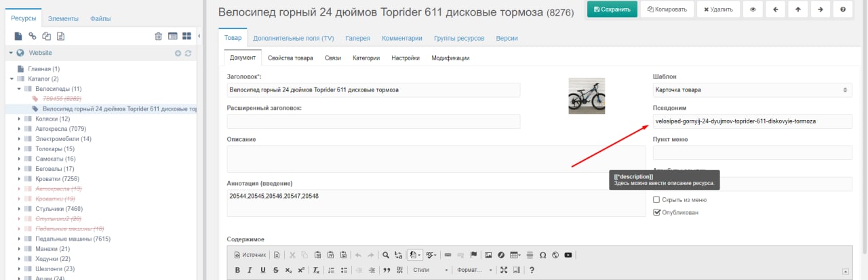The width and height of the screenshot is (868, 280).
Task: Insert a bulleted list in the editor
Action: click(344, 270)
